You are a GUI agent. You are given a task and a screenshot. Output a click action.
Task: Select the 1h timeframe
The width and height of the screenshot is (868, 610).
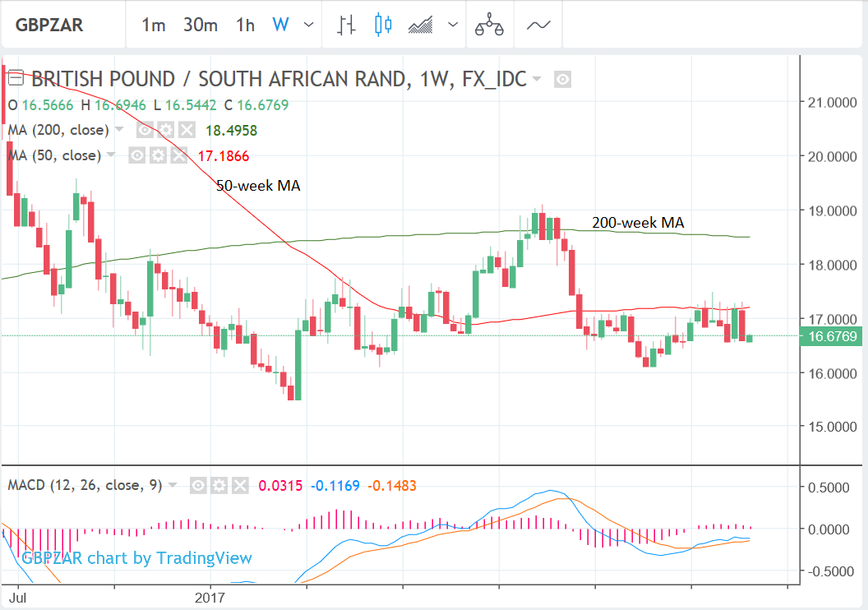coord(244,25)
